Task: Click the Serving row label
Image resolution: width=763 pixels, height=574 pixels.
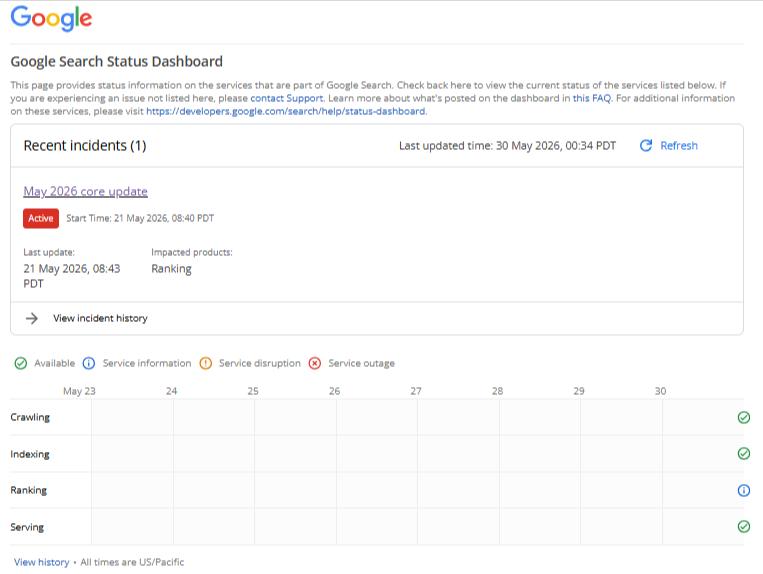Action: point(27,527)
